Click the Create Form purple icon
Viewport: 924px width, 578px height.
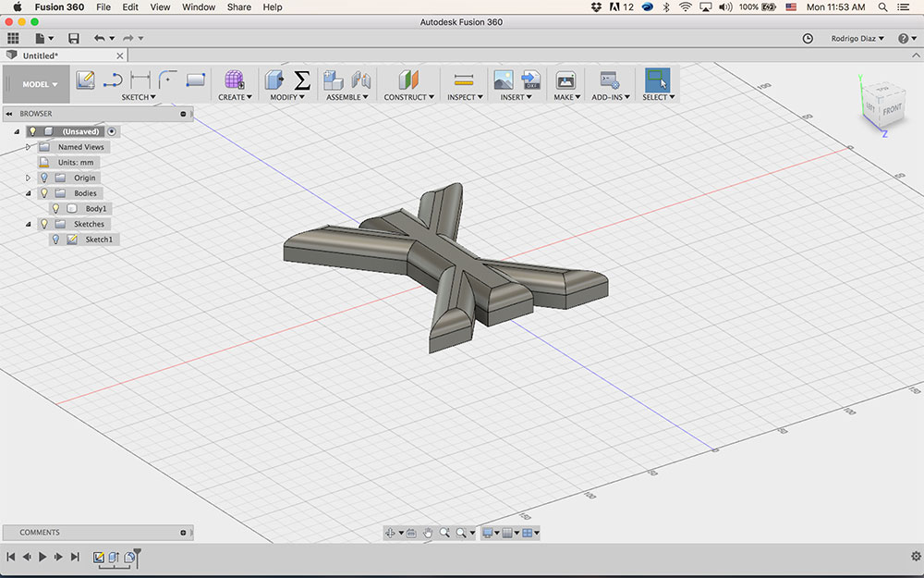[235, 80]
